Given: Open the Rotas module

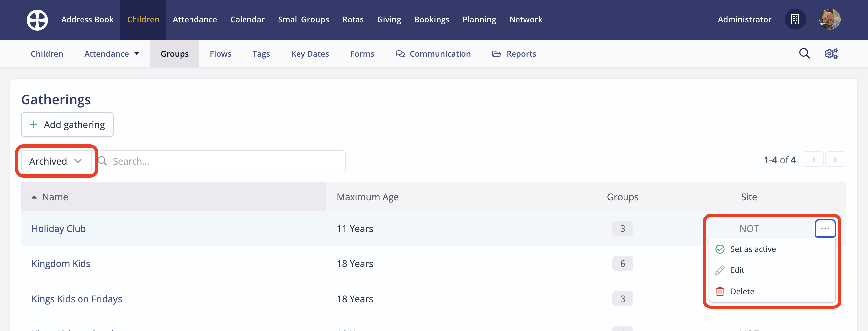Looking at the screenshot, I should pos(353,20).
